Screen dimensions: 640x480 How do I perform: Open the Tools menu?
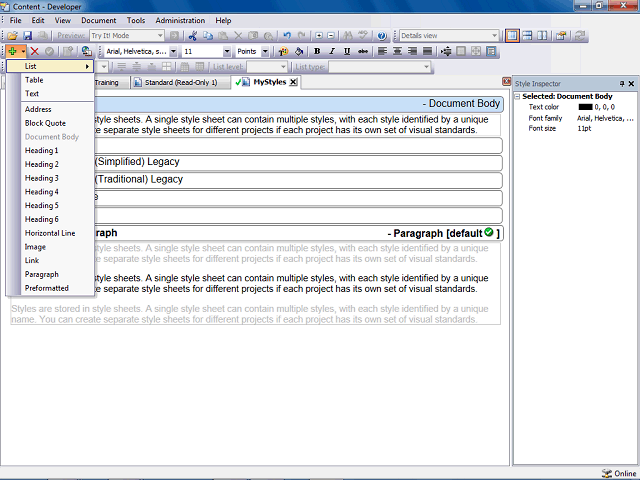point(136,20)
